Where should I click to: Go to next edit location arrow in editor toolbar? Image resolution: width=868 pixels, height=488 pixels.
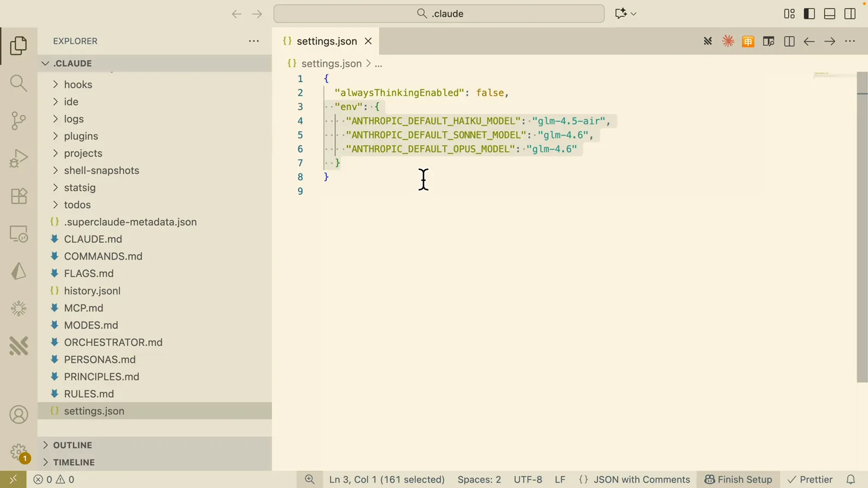(x=829, y=41)
